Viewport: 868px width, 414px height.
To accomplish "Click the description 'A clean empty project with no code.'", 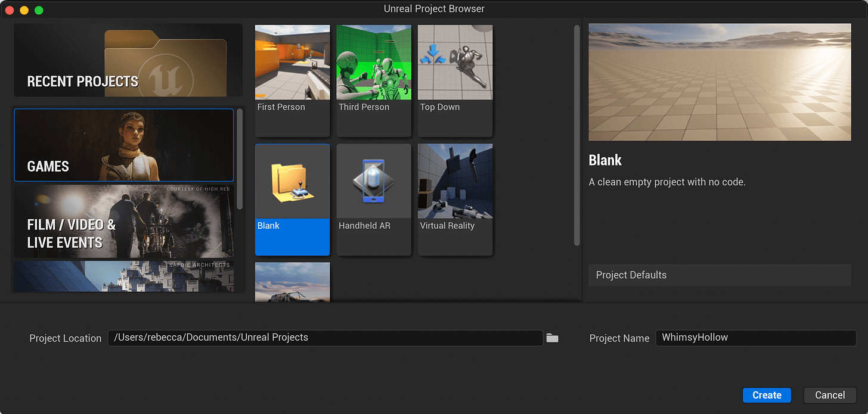I will tap(667, 182).
